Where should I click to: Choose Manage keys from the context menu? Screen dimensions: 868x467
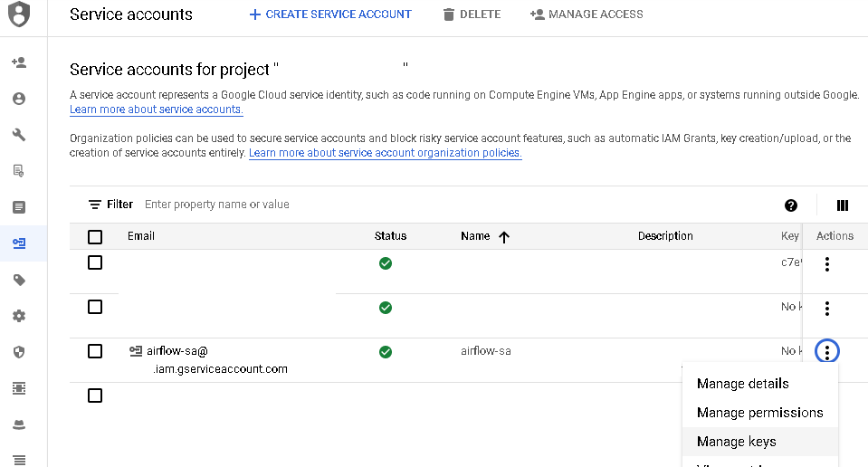click(737, 442)
